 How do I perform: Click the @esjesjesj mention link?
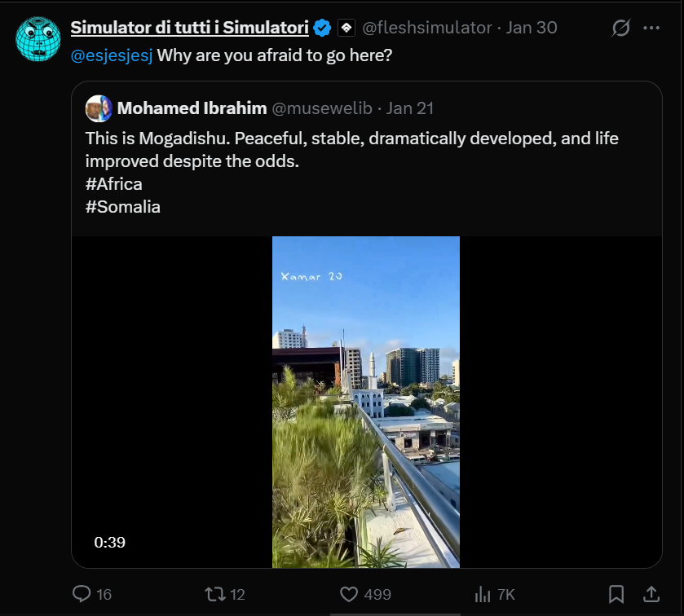pos(112,55)
